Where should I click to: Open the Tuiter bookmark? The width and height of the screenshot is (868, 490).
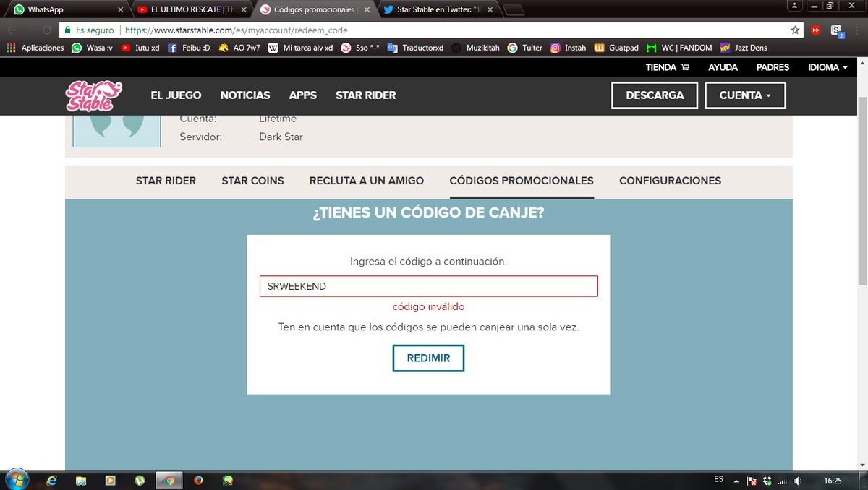tap(525, 48)
